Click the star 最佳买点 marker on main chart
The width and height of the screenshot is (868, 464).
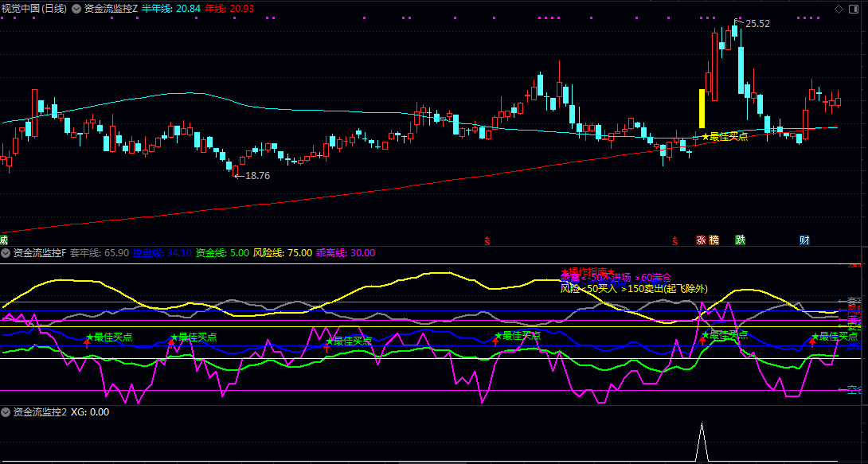[724, 137]
